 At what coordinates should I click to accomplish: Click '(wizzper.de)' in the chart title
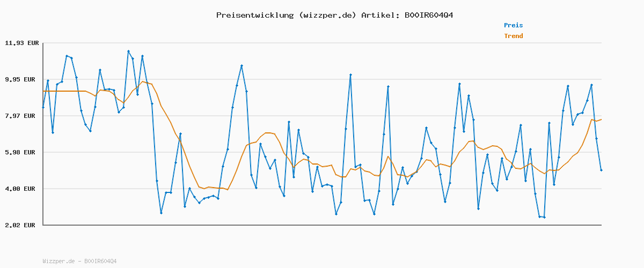327,15
